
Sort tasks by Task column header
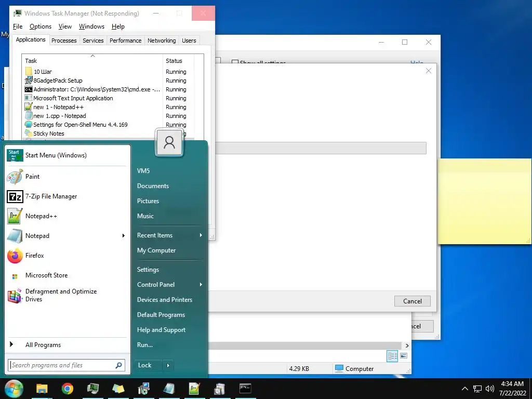pyautogui.click(x=92, y=61)
